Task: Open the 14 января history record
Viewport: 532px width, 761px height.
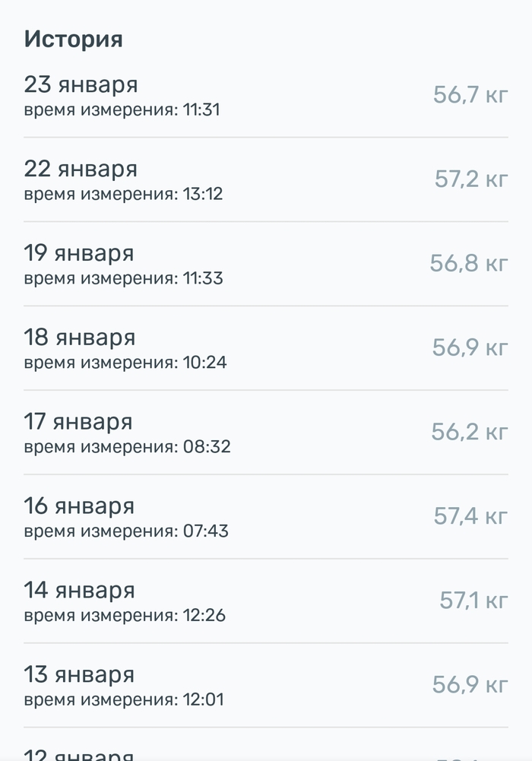Action: point(80,591)
